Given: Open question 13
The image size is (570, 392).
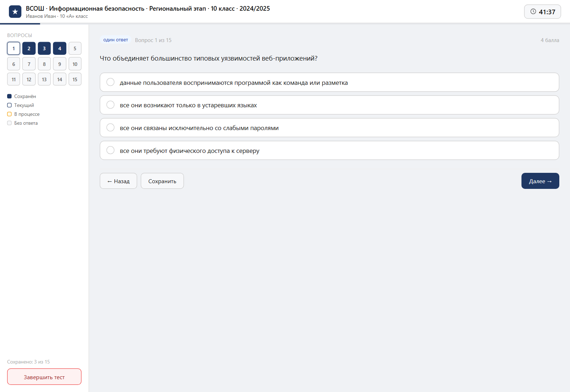Looking at the screenshot, I should pyautogui.click(x=44, y=79).
